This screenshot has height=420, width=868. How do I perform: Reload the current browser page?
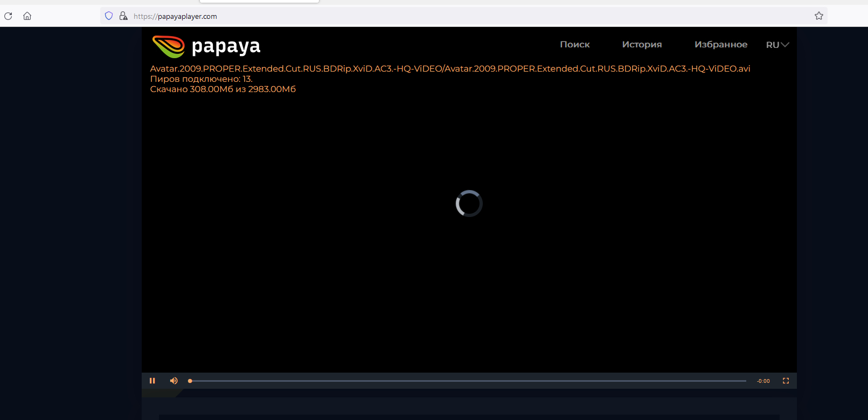8,16
